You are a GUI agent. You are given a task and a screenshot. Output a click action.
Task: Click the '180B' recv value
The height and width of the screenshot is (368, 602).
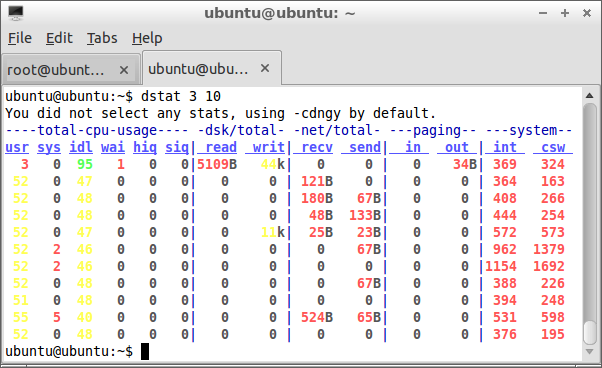click(x=317, y=198)
